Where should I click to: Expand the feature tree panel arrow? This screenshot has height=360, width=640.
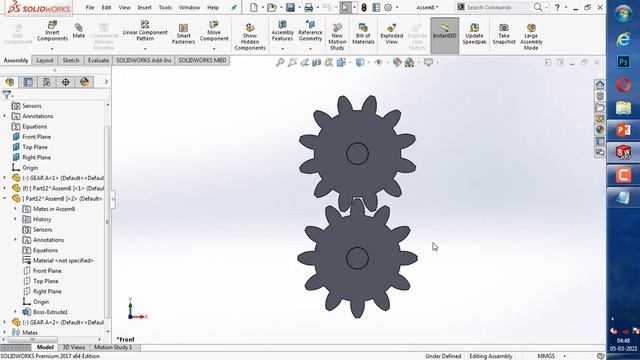106,82
